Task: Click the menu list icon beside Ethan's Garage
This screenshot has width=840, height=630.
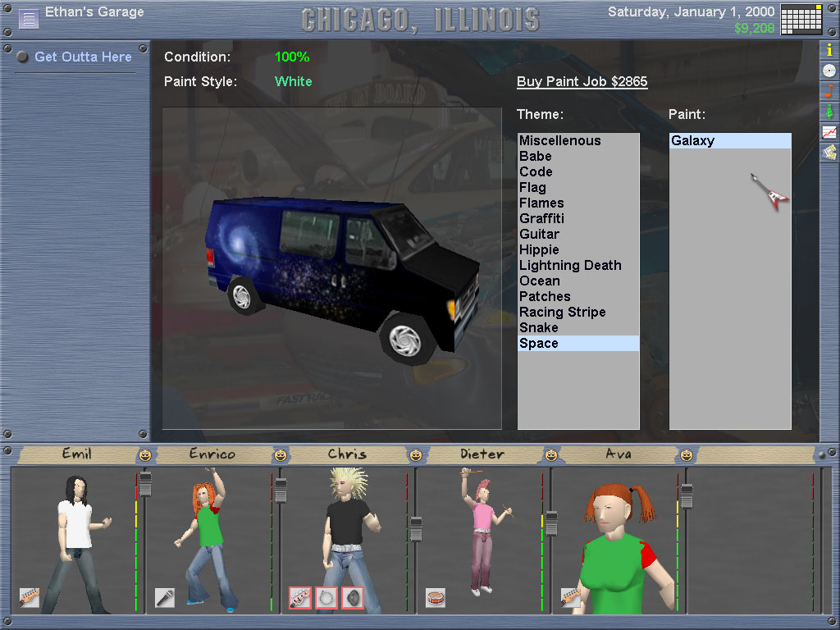Action: (29, 18)
